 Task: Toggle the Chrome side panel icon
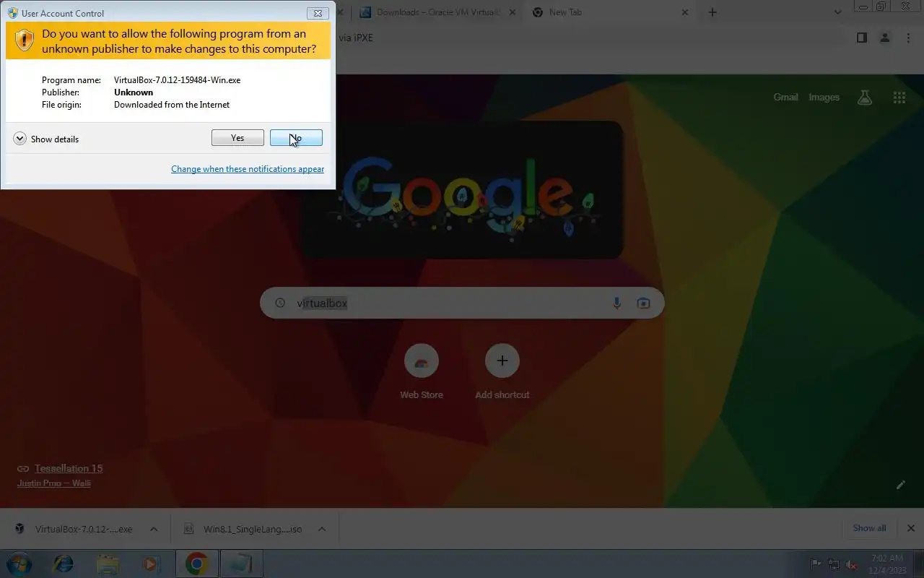click(861, 38)
